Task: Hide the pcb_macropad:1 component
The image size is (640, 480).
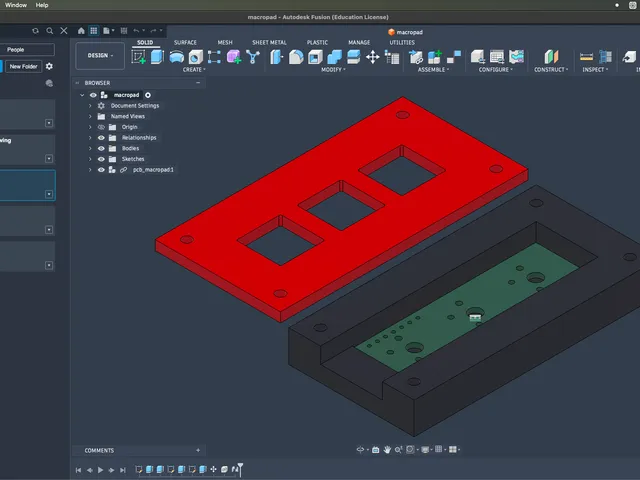Action: 101,170
